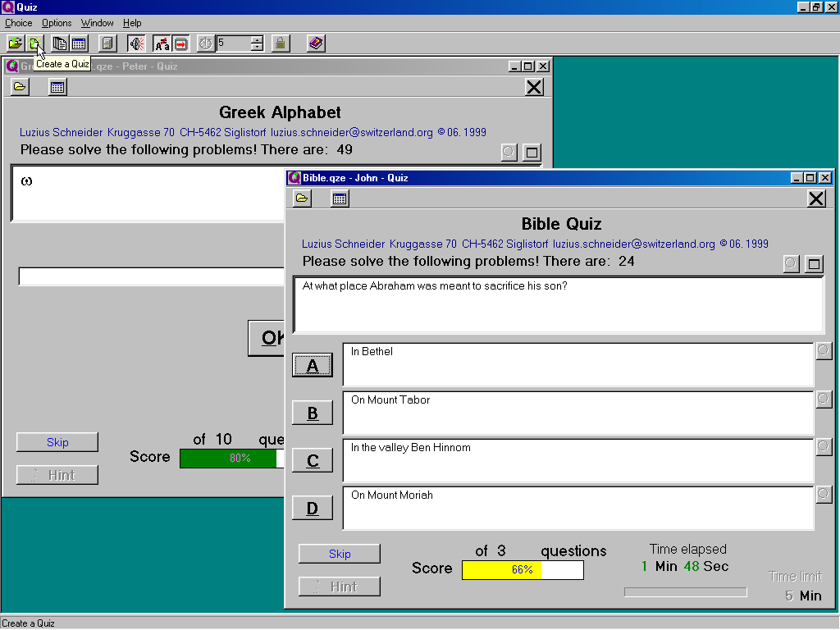Increase the time limit spinner value
The image size is (840, 630).
pos(258,39)
